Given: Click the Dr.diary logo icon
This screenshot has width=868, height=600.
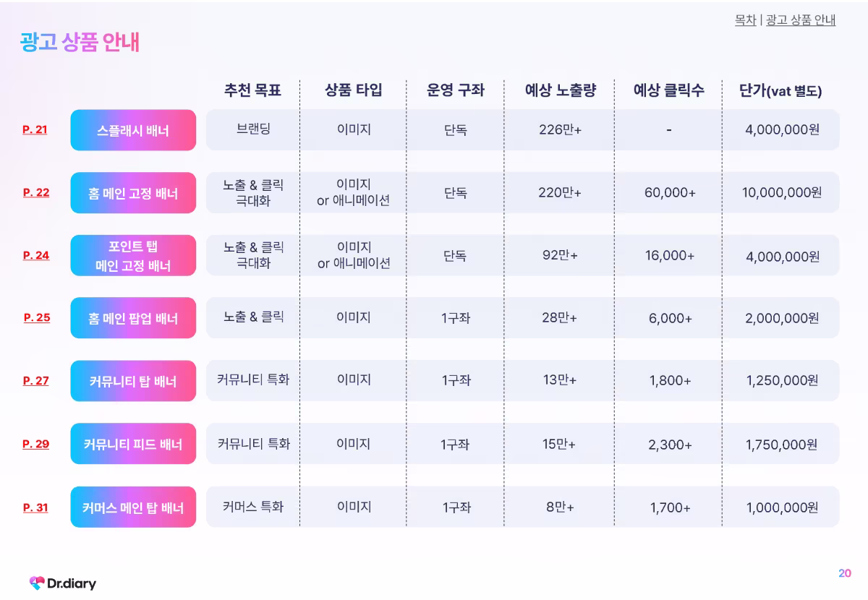Looking at the screenshot, I should [x=37, y=583].
